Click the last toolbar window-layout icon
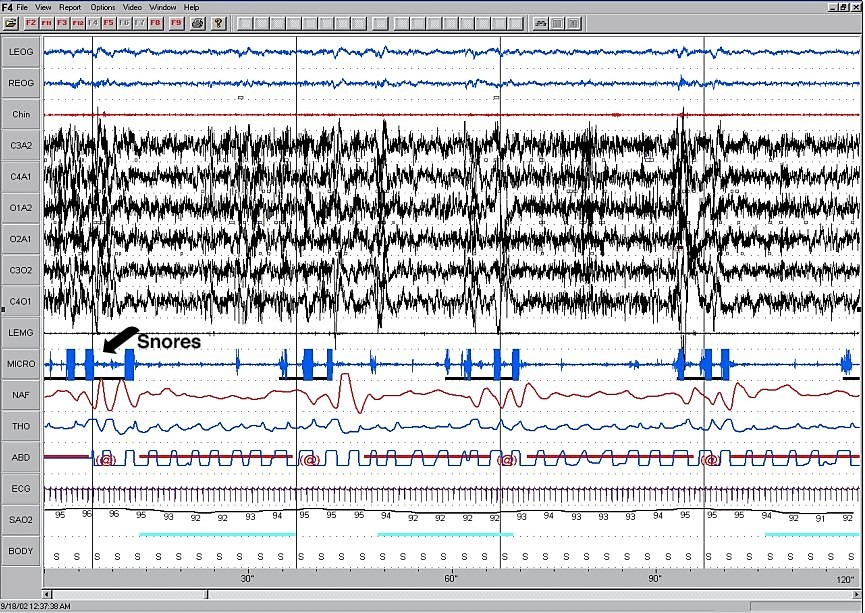865x613 pixels. tap(574, 23)
